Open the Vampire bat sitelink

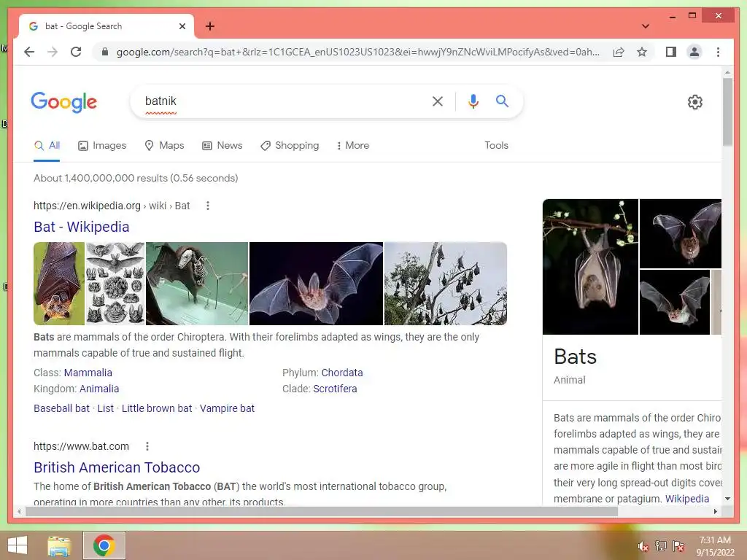point(227,408)
